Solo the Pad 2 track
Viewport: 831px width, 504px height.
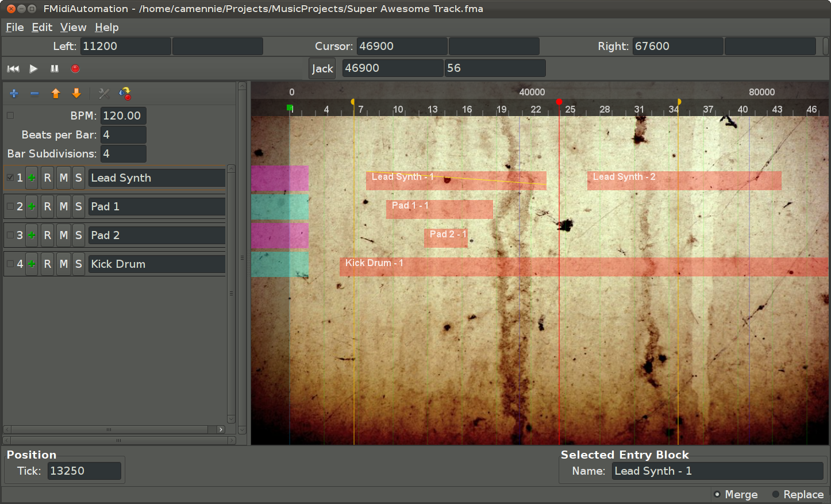click(79, 236)
